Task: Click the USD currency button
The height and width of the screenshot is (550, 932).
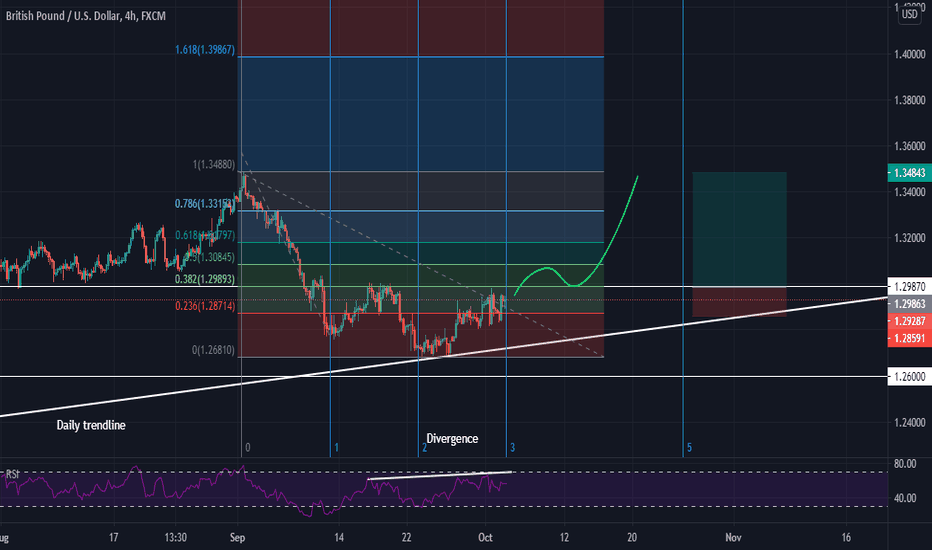Action: pyautogui.click(x=909, y=14)
